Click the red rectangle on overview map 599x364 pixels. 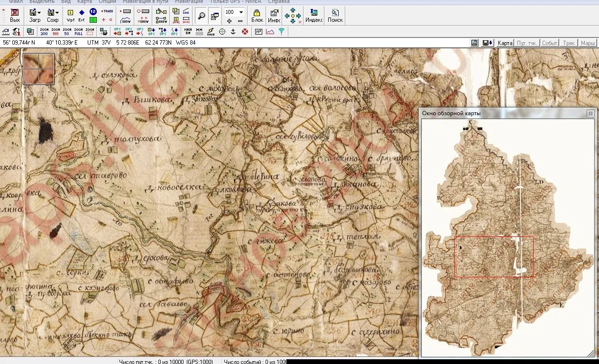pyautogui.click(x=494, y=257)
